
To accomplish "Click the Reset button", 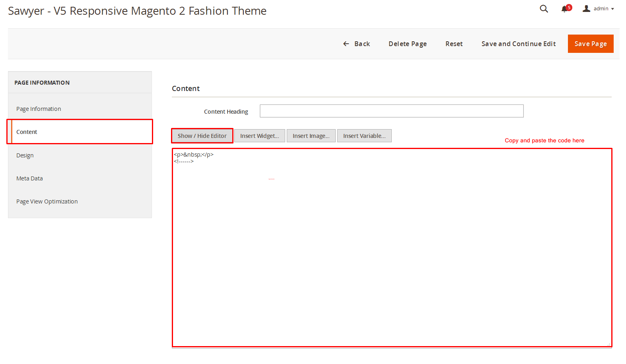I will (454, 44).
